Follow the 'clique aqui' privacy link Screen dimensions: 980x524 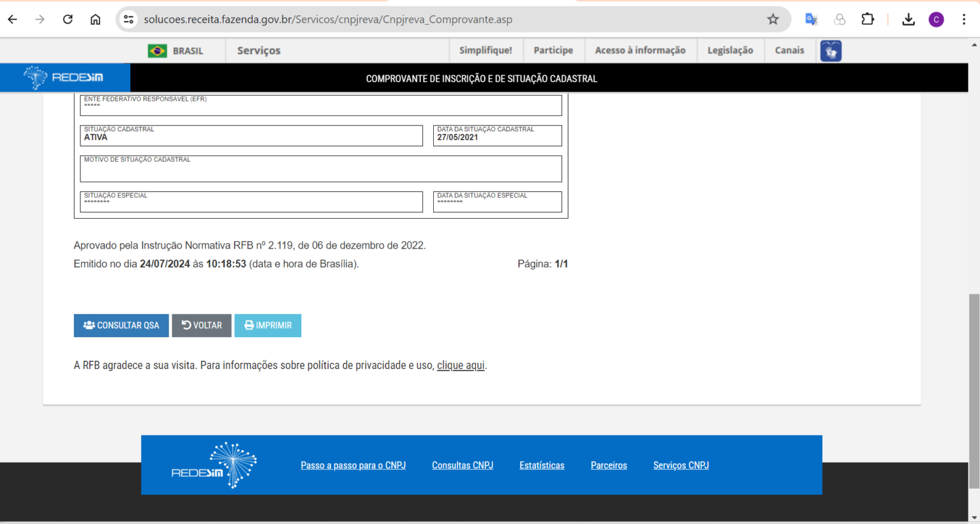pos(461,365)
